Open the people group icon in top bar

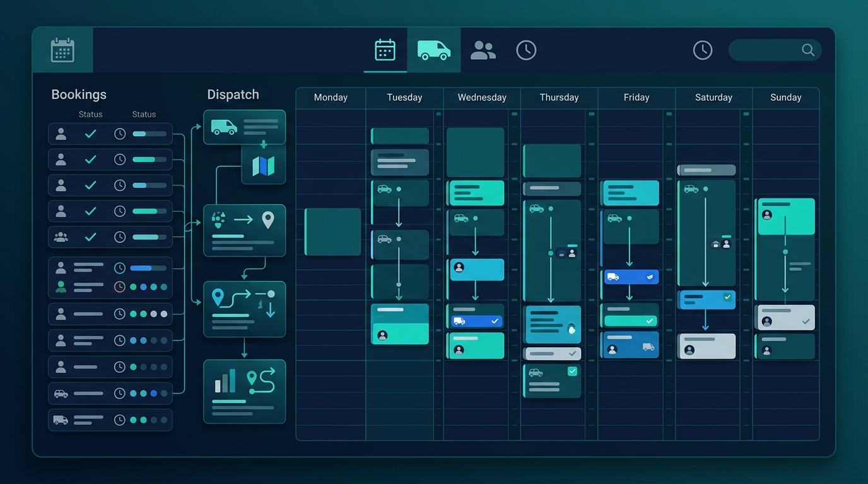pyautogui.click(x=483, y=50)
